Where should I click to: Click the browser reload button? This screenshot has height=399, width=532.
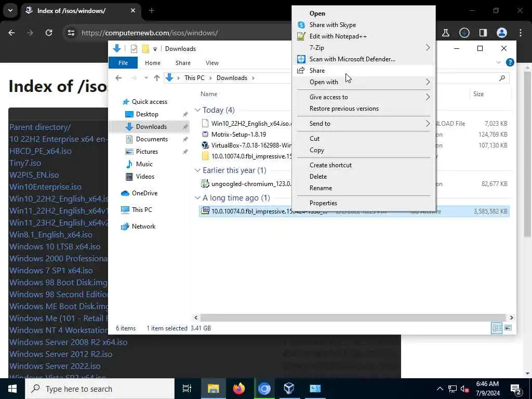(x=49, y=33)
